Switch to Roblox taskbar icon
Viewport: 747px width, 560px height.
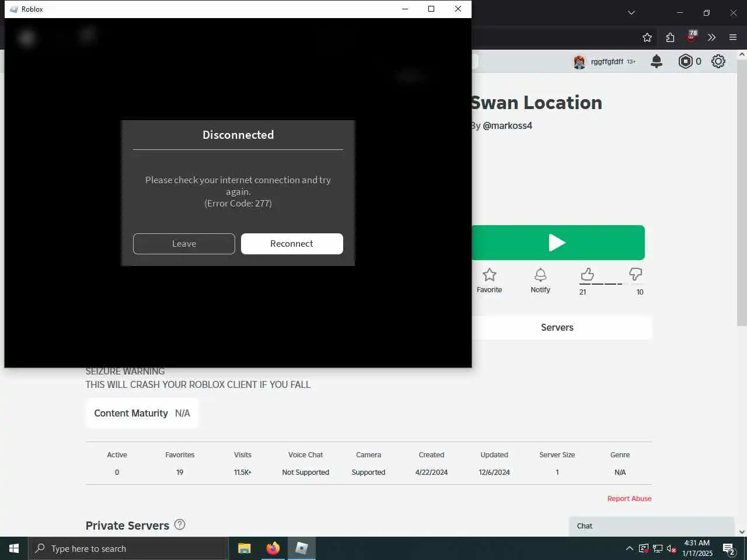[x=301, y=548]
